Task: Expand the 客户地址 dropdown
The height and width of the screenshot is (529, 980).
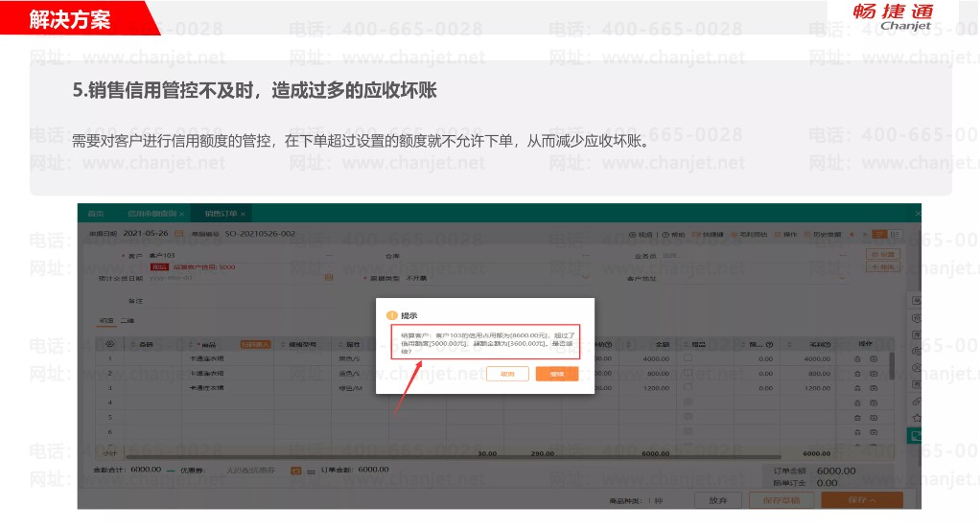Action: pos(843,277)
